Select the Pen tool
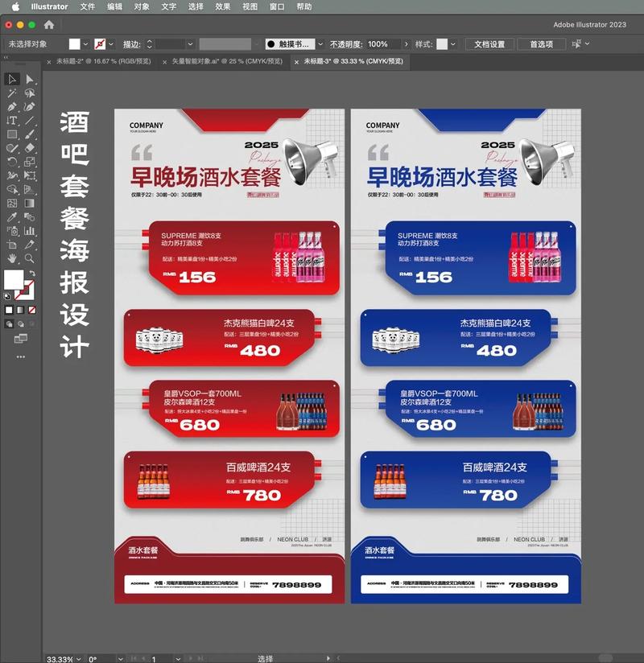 point(10,108)
